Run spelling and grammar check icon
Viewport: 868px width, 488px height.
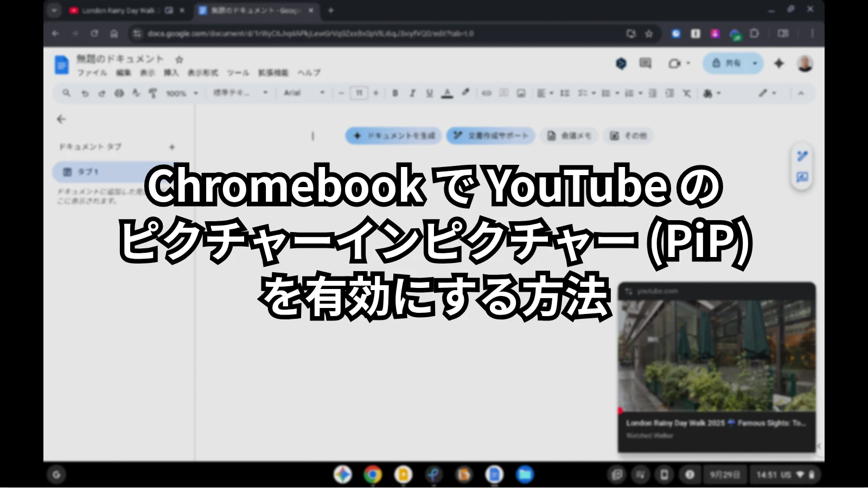136,93
